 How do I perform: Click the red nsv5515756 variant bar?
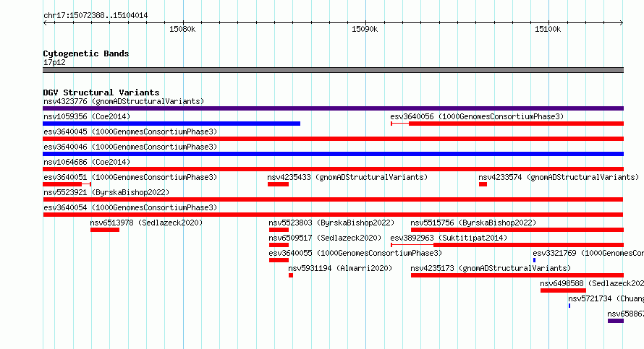pos(517,230)
